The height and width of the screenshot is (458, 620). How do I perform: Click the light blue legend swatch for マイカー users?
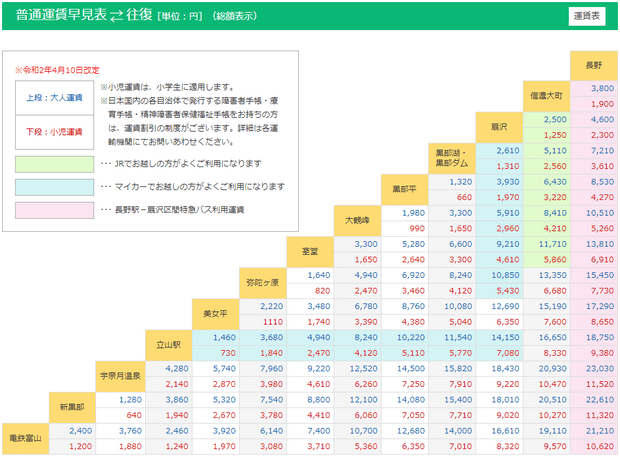click(55, 187)
